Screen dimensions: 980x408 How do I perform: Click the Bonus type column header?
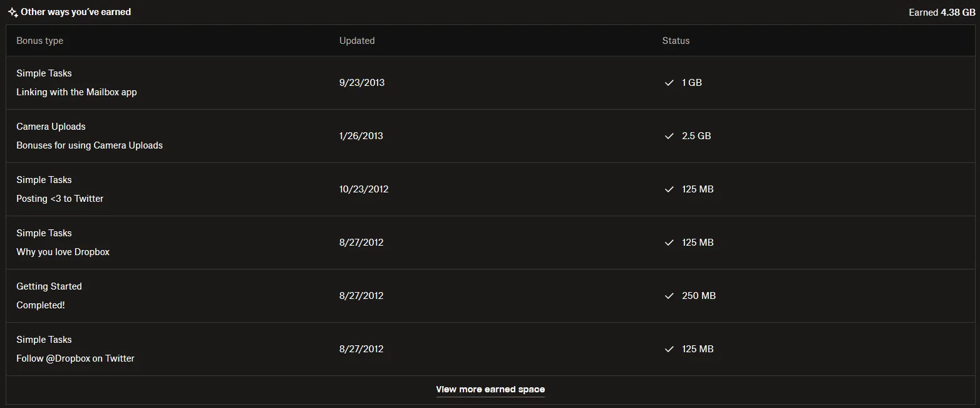[x=39, y=41]
